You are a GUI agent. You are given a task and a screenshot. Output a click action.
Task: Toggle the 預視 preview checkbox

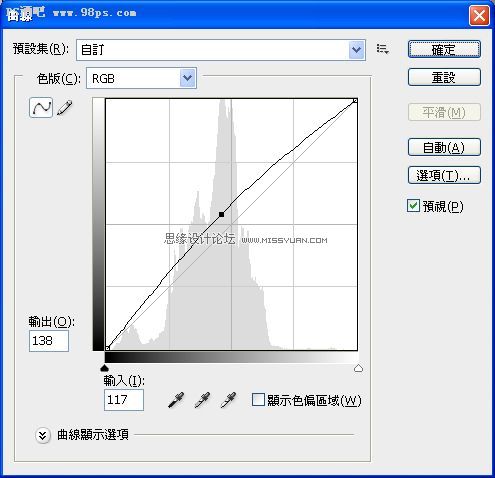pyautogui.click(x=413, y=206)
